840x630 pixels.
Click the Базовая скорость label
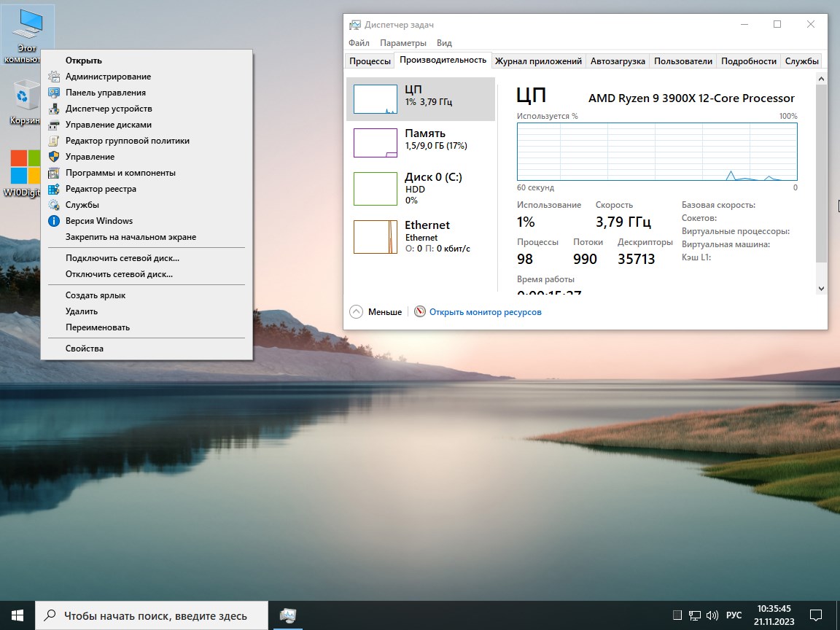pyautogui.click(x=718, y=205)
